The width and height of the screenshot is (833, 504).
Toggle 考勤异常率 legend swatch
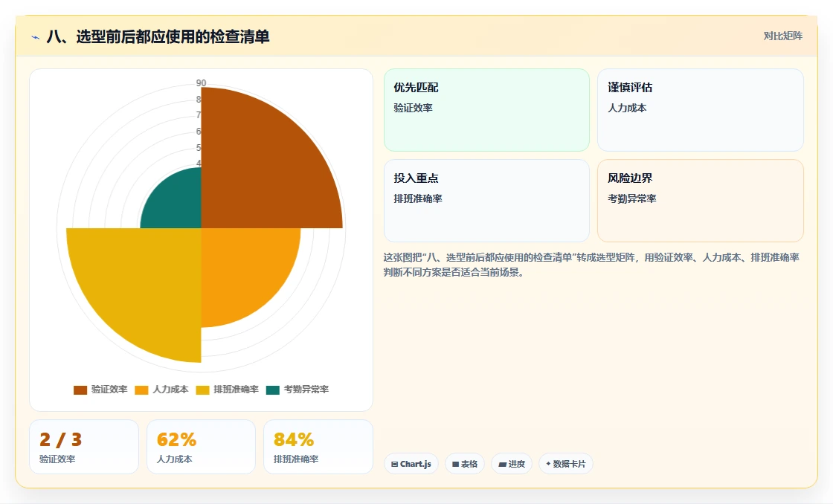point(272,390)
